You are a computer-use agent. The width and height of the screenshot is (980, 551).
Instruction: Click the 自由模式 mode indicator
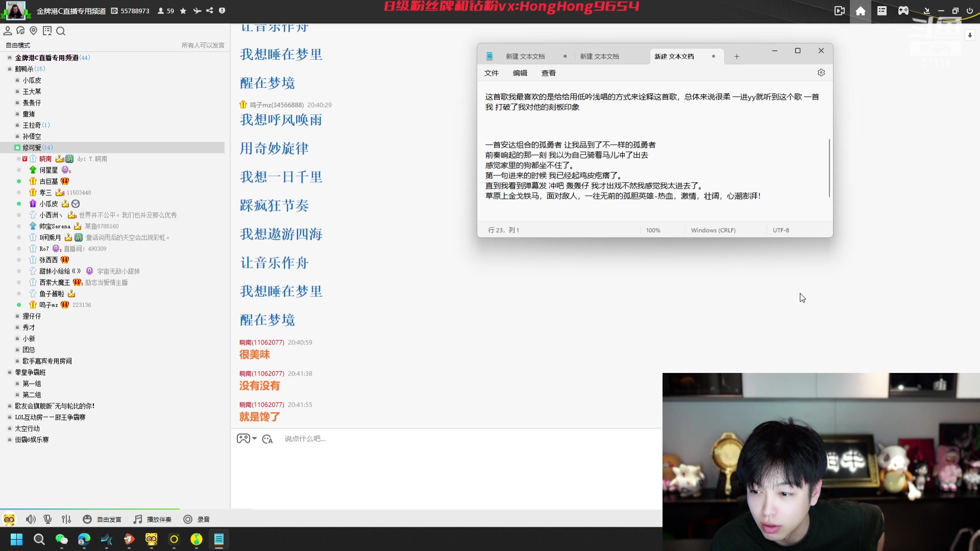click(17, 45)
